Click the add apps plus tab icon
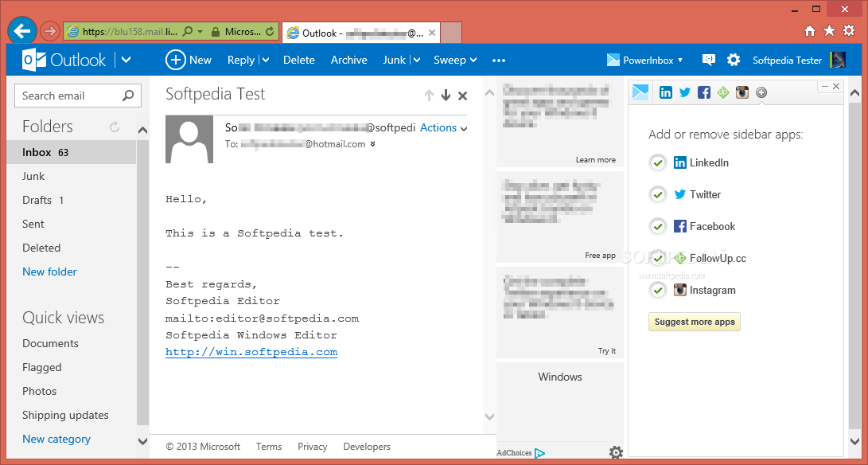868x465 pixels. pyautogui.click(x=761, y=93)
